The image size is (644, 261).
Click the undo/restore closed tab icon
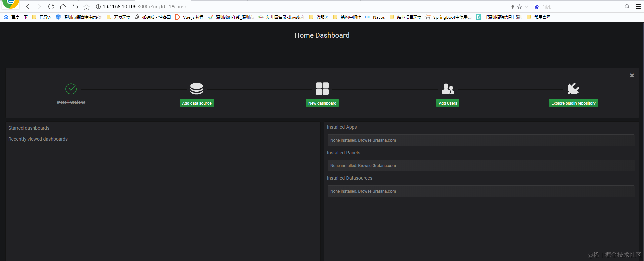75,7
